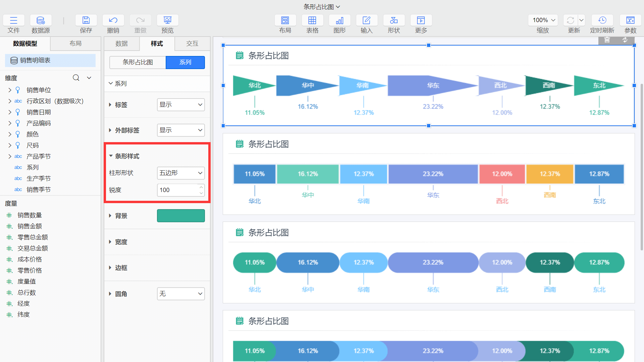
Task: Click the 定时刷新 scheduled refresh icon
Action: tap(602, 21)
